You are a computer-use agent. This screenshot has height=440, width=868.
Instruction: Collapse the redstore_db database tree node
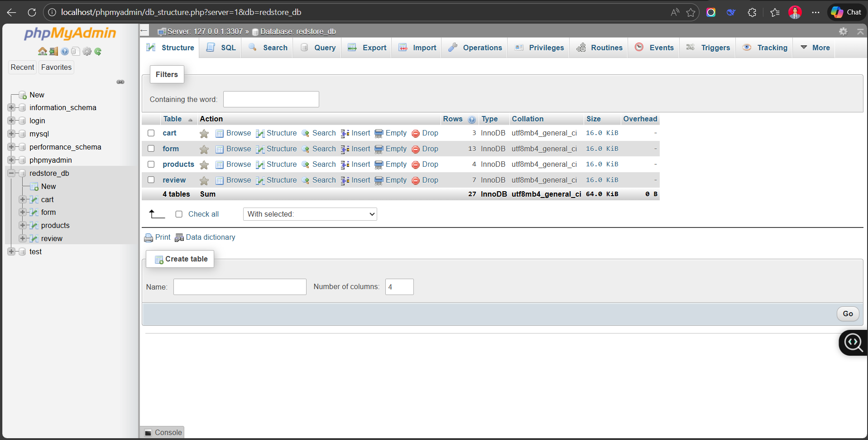pos(11,173)
